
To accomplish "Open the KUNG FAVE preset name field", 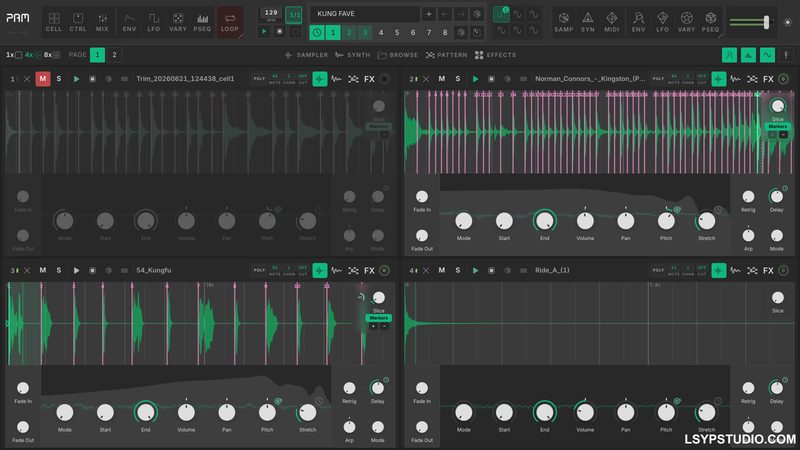I will click(x=365, y=14).
